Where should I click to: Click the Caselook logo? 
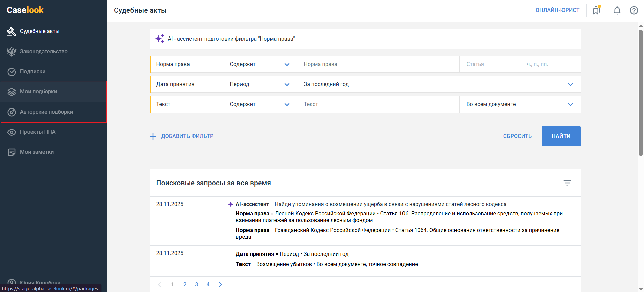25,10
